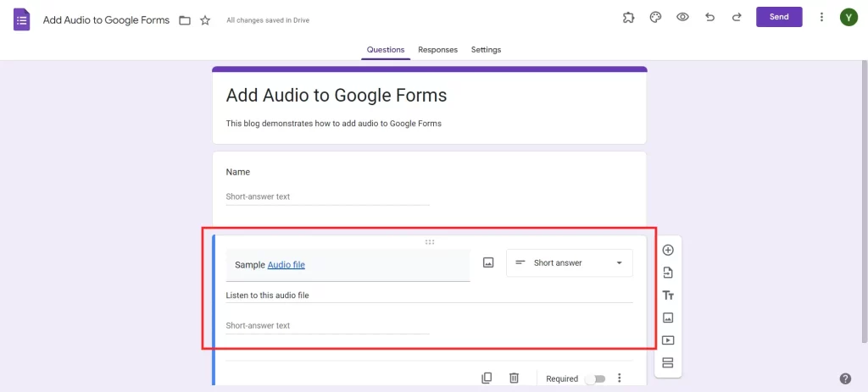Add title and description from side toolbar
This screenshot has width=868, height=392.
point(668,295)
